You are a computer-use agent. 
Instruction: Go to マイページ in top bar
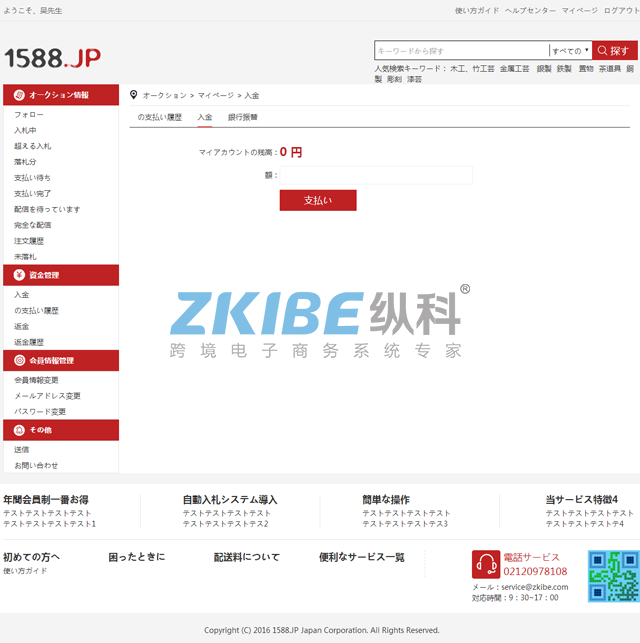click(579, 11)
